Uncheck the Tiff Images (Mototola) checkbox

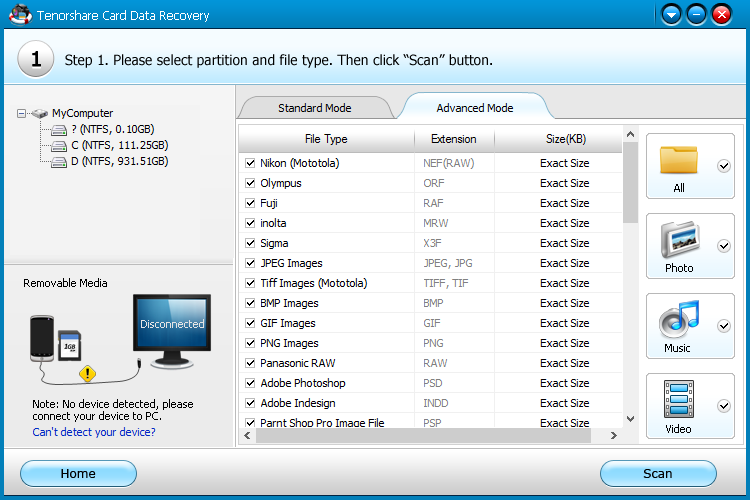[x=250, y=283]
